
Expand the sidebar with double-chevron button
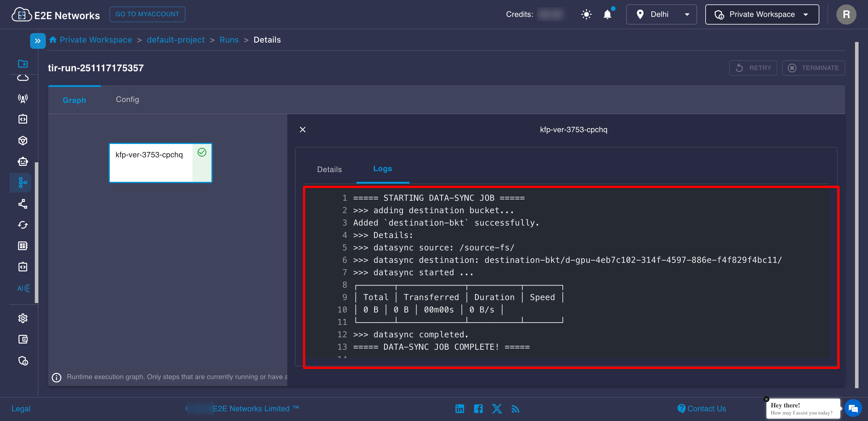pyautogui.click(x=38, y=41)
